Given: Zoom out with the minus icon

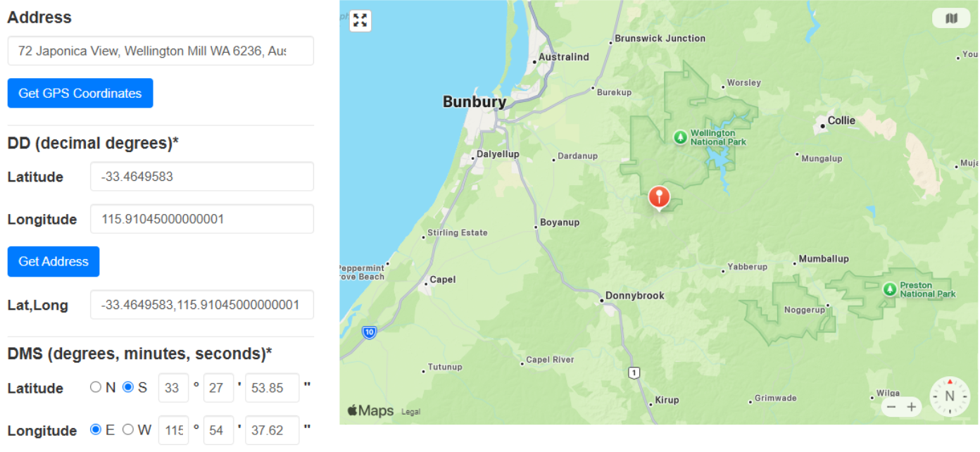Looking at the screenshot, I should (891, 407).
